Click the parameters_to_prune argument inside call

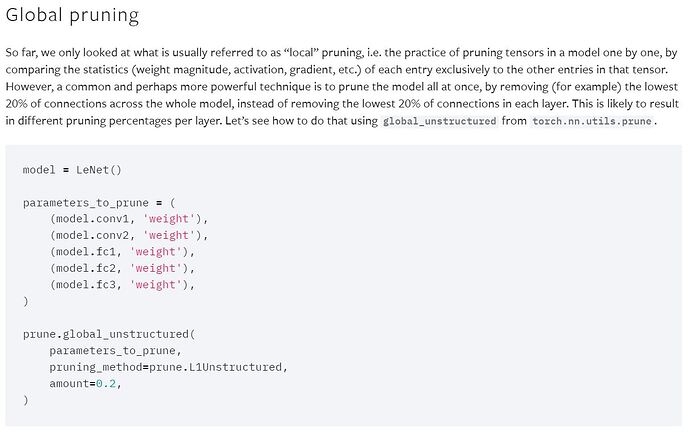tap(115, 351)
